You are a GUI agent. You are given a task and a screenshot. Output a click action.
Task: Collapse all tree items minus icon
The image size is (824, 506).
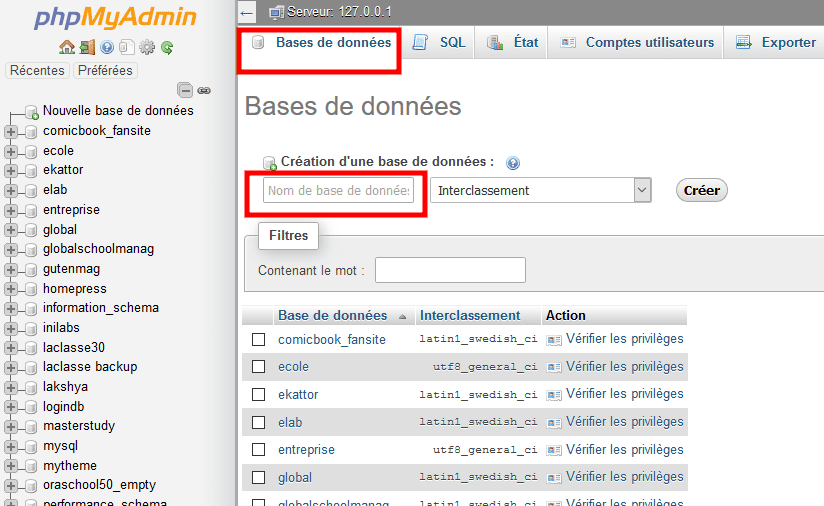pyautogui.click(x=185, y=90)
